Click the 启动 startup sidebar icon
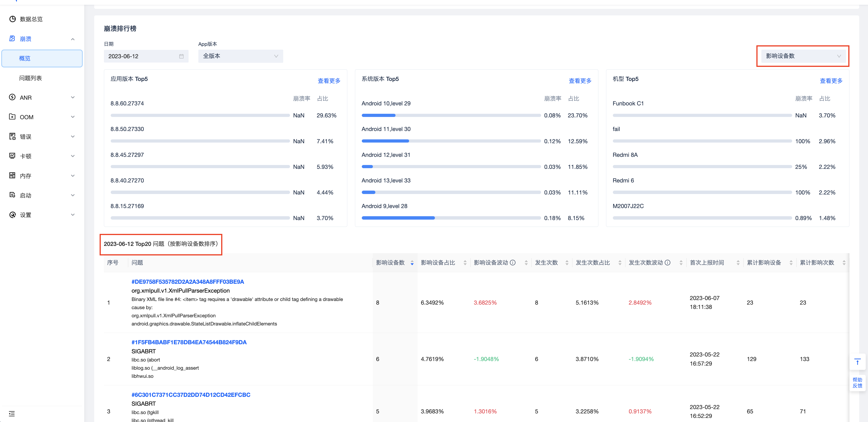This screenshot has height=422, width=868. (12, 195)
